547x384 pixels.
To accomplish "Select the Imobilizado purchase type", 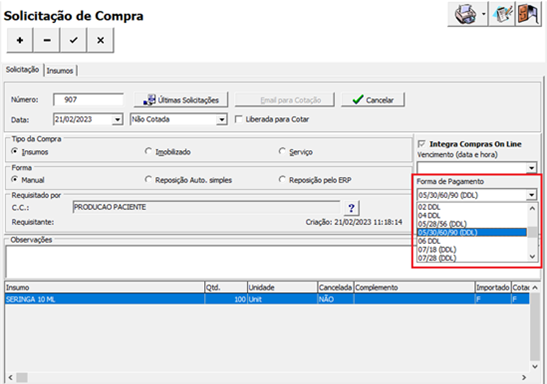I will click(148, 151).
